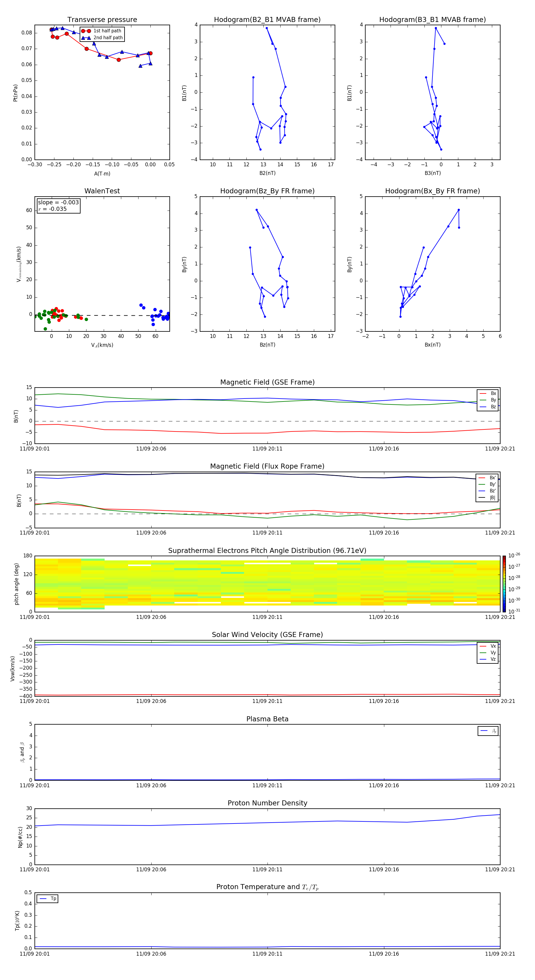Click the '10^-26' colorbar label

click(514, 555)
